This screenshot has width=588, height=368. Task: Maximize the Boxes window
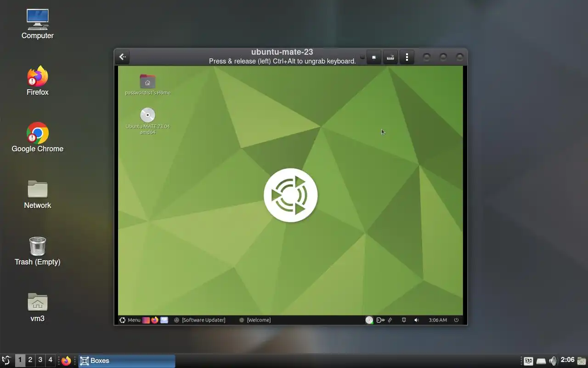[x=443, y=57]
